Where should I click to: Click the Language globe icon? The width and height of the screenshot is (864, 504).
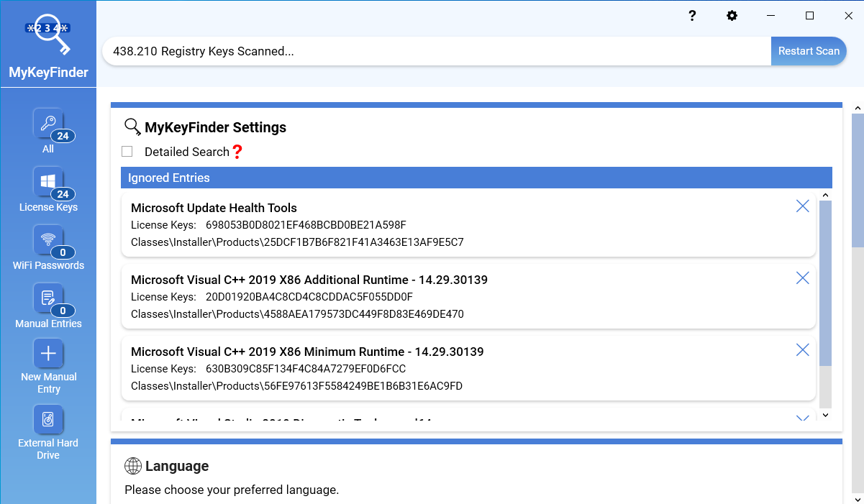point(133,466)
